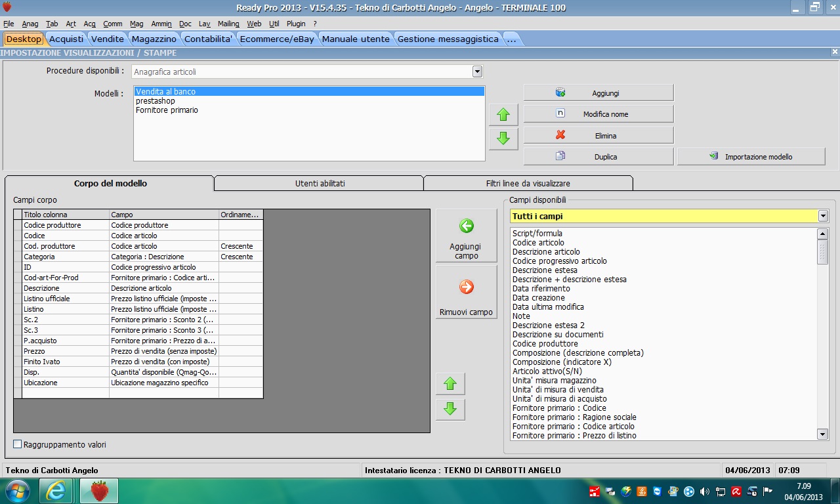Click the Campi disponibili scrollbar thumb
This screenshot has width=840, height=504.
click(823, 252)
